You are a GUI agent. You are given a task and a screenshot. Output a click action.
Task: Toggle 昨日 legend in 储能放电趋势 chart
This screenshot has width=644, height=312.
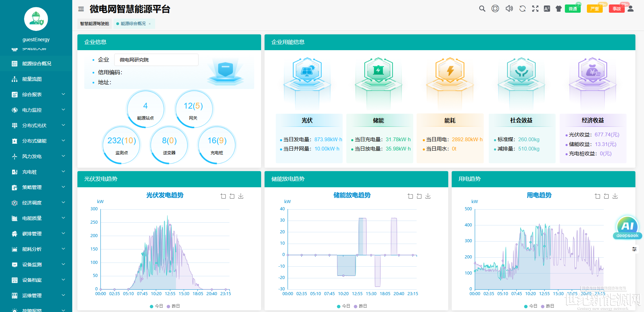[x=360, y=306]
